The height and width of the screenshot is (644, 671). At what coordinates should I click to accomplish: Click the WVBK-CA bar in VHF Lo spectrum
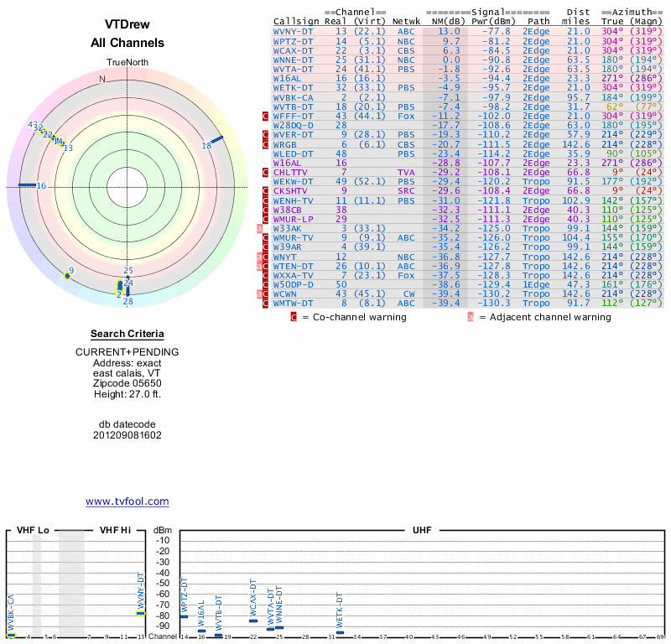(11, 635)
